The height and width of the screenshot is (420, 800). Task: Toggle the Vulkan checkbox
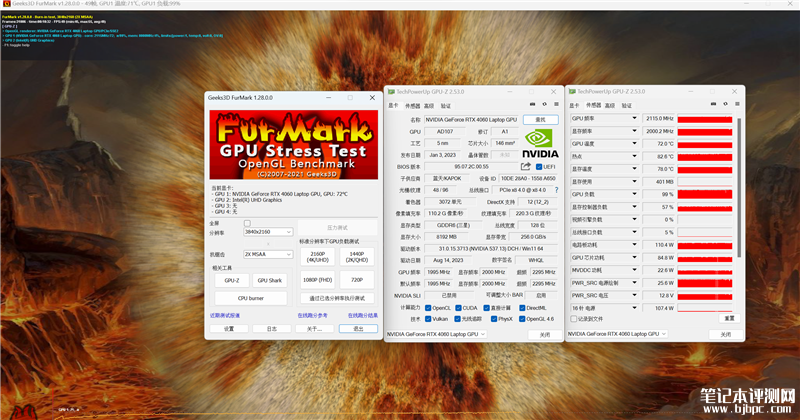(428, 319)
